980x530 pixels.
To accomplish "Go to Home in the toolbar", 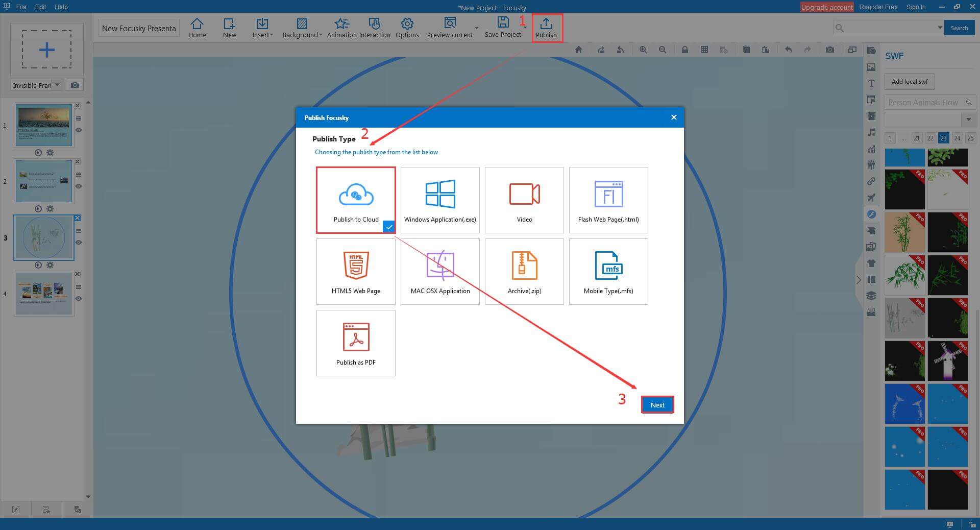I will 197,28.
